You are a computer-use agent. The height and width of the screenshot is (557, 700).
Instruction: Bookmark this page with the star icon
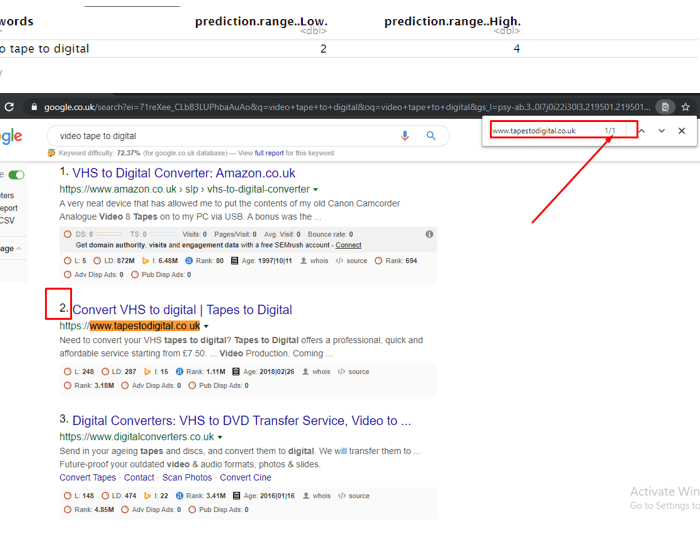tap(686, 107)
